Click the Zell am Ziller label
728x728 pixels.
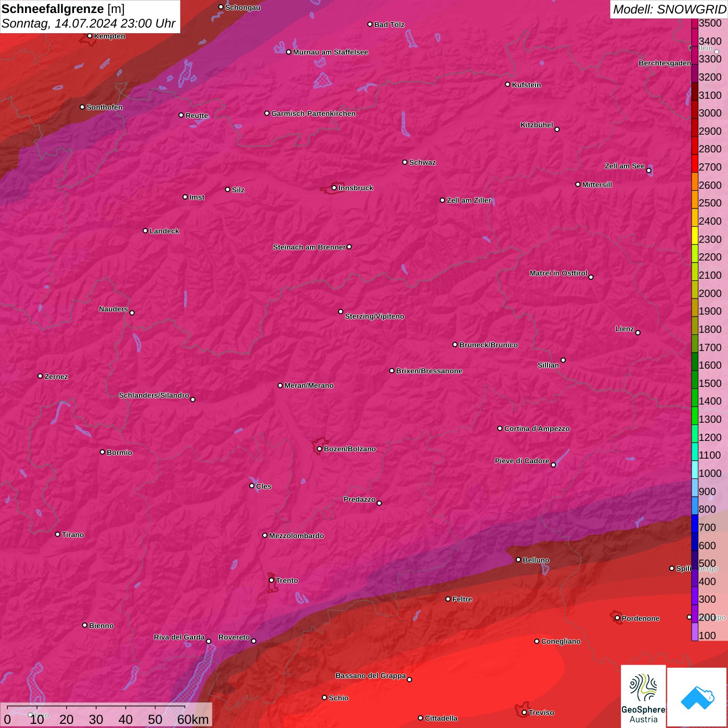pos(469,200)
